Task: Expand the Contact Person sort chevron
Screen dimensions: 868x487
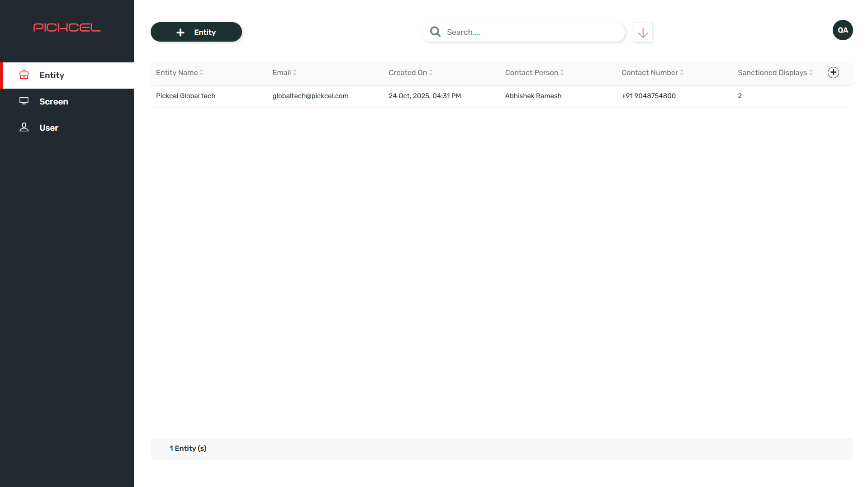Action: 562,72
